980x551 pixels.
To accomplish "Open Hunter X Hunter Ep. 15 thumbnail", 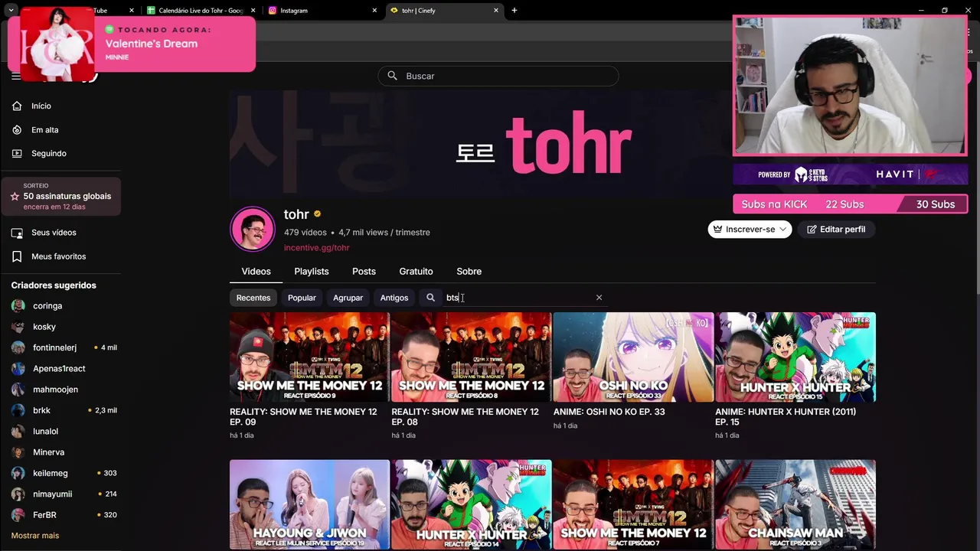I will tap(795, 357).
